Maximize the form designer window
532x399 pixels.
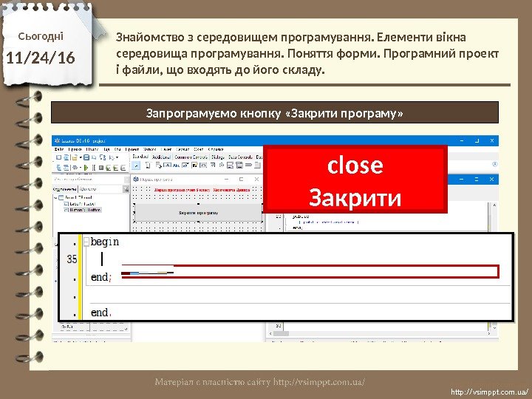[241, 179]
